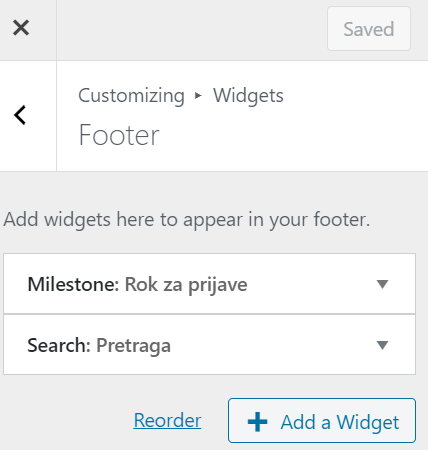
Task: Click the footer widgets description text
Action: (187, 220)
